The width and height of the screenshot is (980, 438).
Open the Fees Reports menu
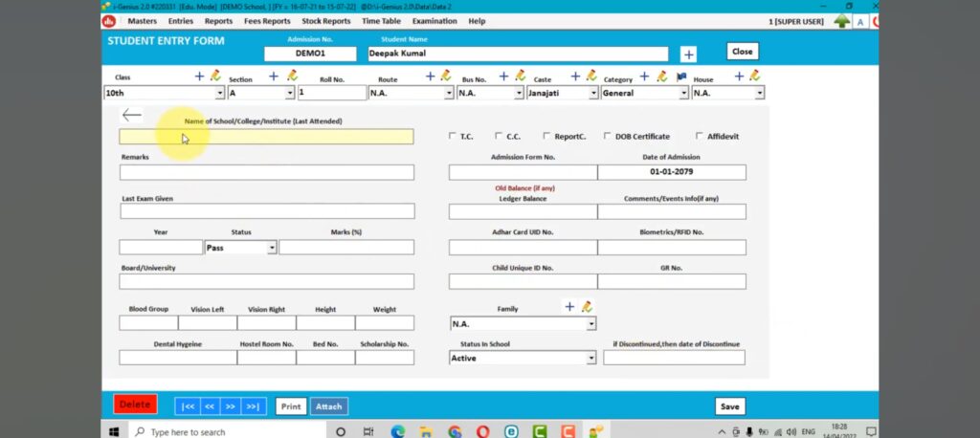pos(267,21)
